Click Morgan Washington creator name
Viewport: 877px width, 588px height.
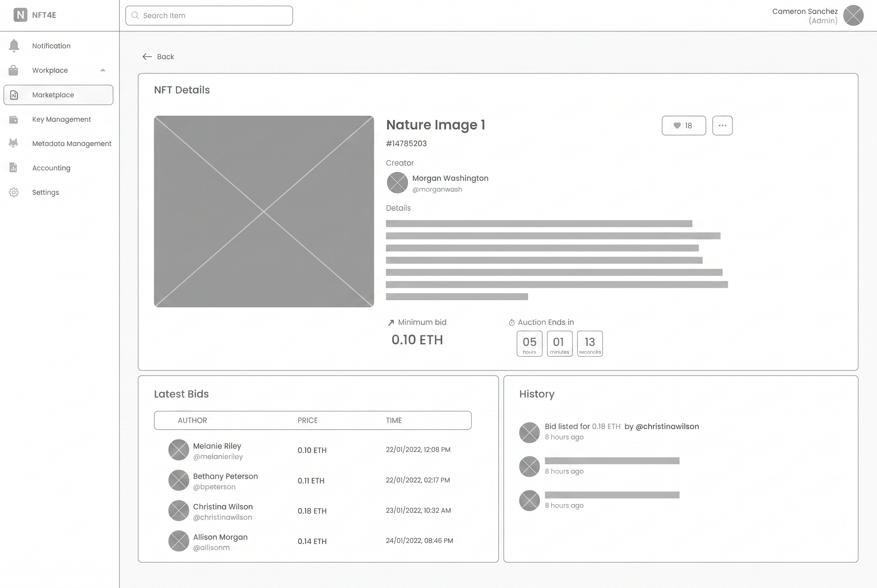[x=450, y=178]
